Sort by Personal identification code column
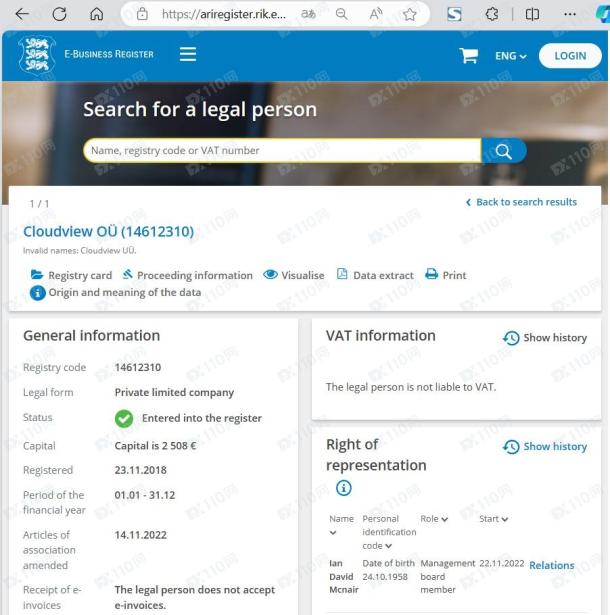Image resolution: width=610 pixels, height=615 pixels. point(389,532)
